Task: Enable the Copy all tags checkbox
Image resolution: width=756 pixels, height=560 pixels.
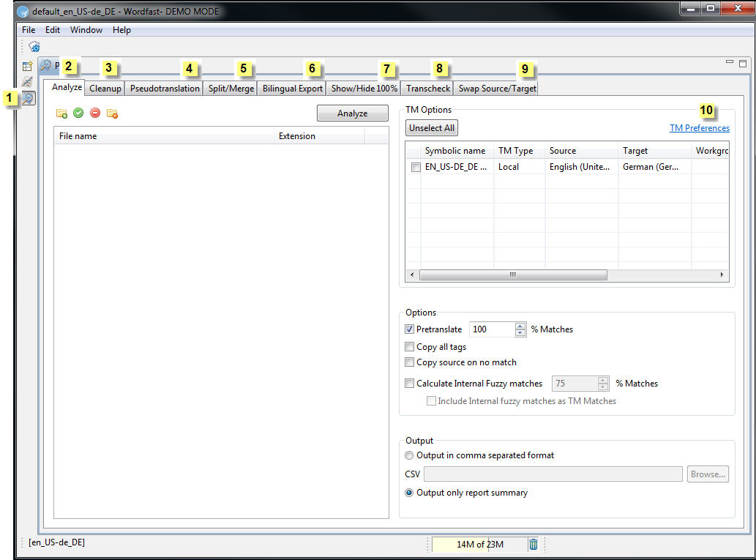Action: [409, 347]
